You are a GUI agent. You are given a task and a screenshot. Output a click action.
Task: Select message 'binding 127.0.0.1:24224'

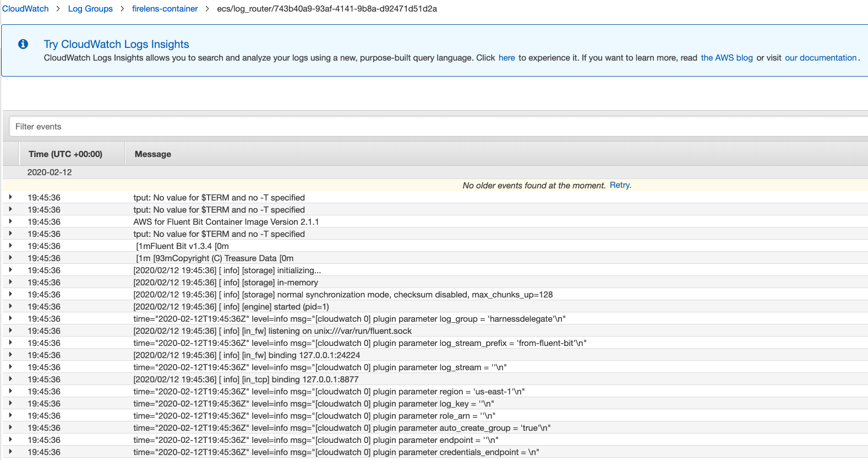247,355
